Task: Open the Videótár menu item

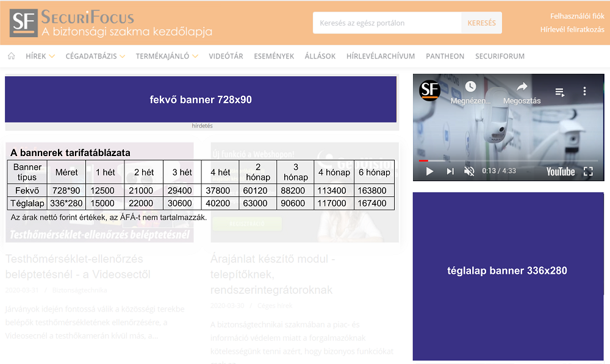Action: [x=226, y=56]
